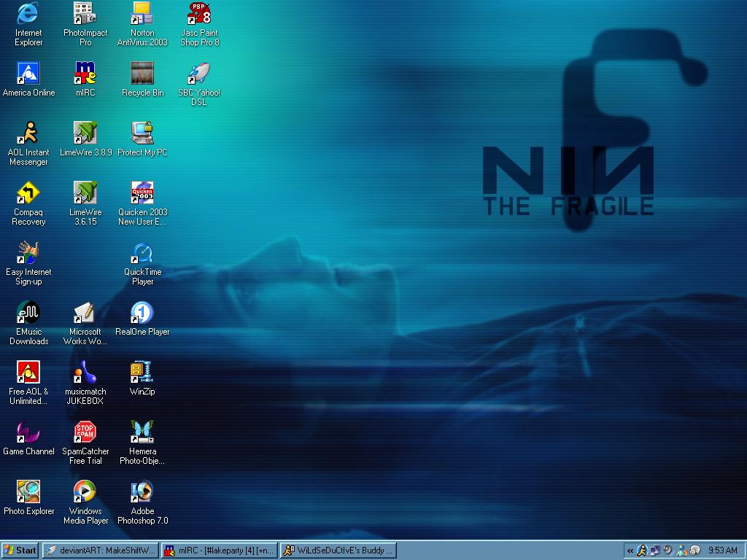This screenshot has height=560, width=747.
Task: Select the WinZip desktop icon
Action: pos(142,373)
